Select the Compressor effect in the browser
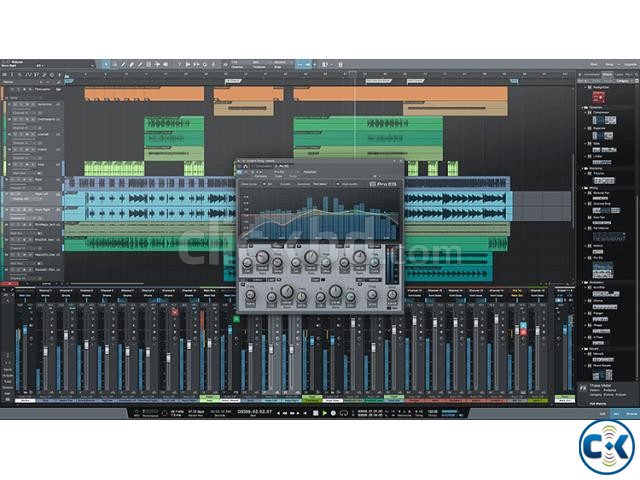640x480 pixels. click(601, 112)
